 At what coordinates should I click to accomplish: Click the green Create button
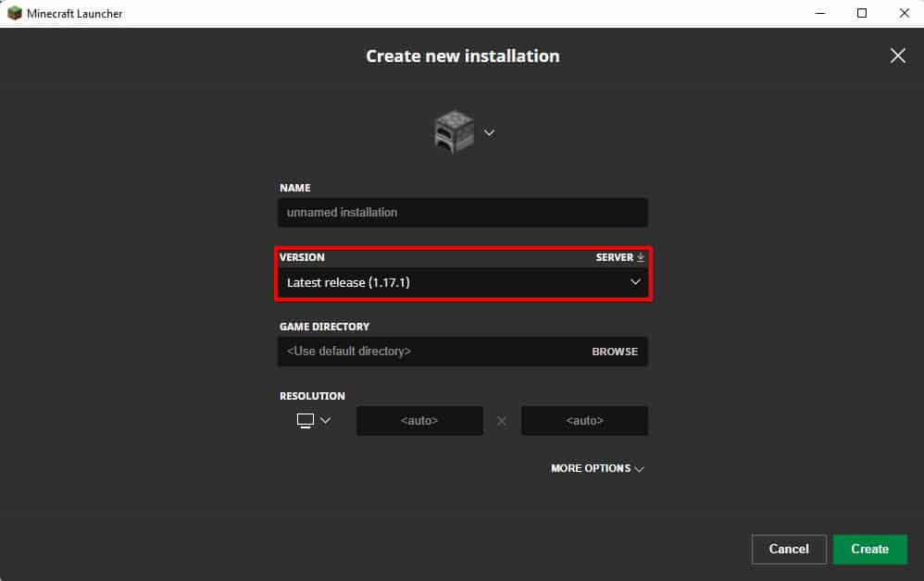coord(869,549)
